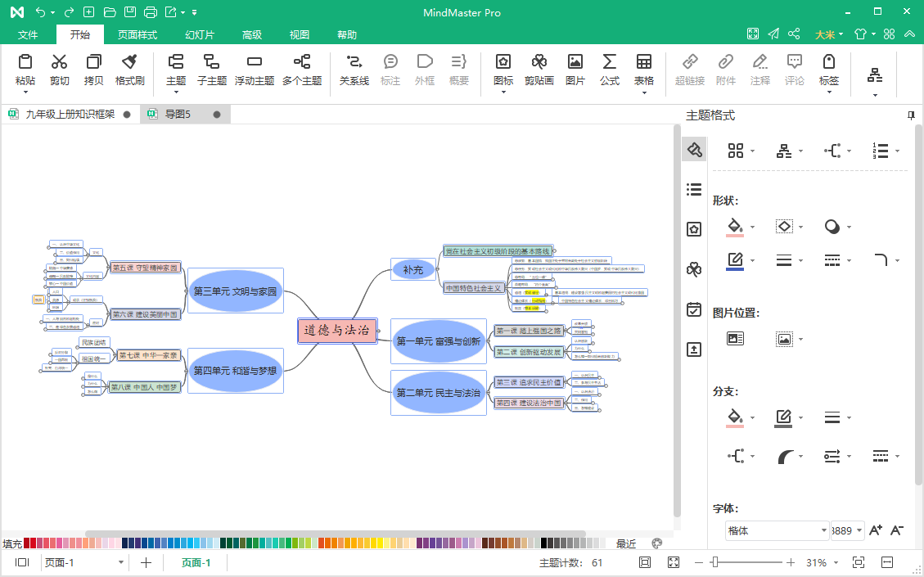Open the 文件 menu
Image resolution: width=924 pixels, height=577 pixels.
coord(28,34)
